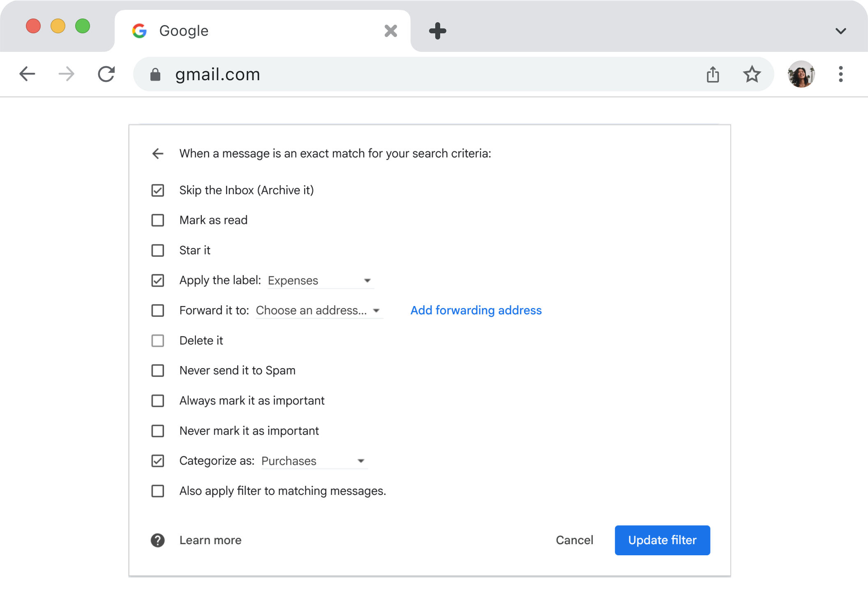
Task: Open the Expenses label dropdown
Action: pos(320,281)
